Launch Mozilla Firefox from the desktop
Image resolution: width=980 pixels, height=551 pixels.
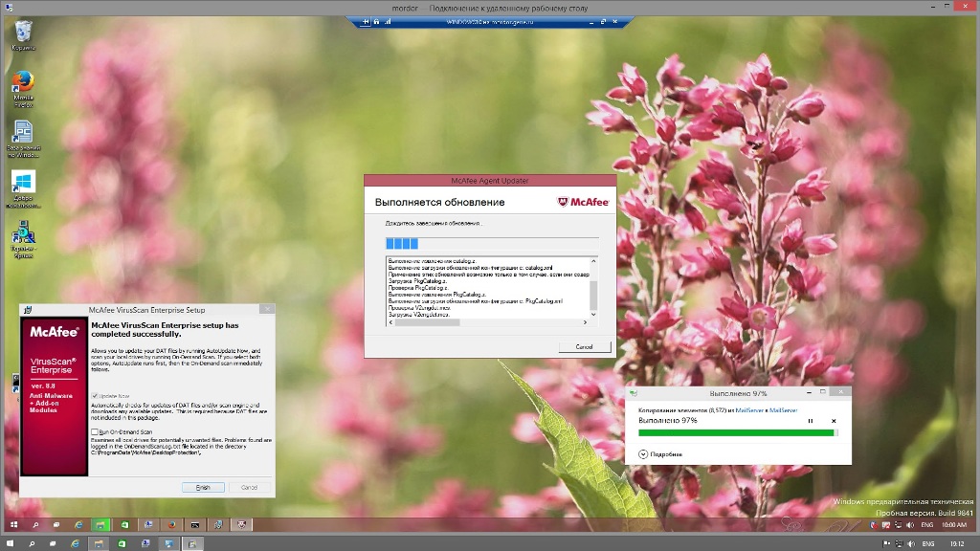point(23,81)
